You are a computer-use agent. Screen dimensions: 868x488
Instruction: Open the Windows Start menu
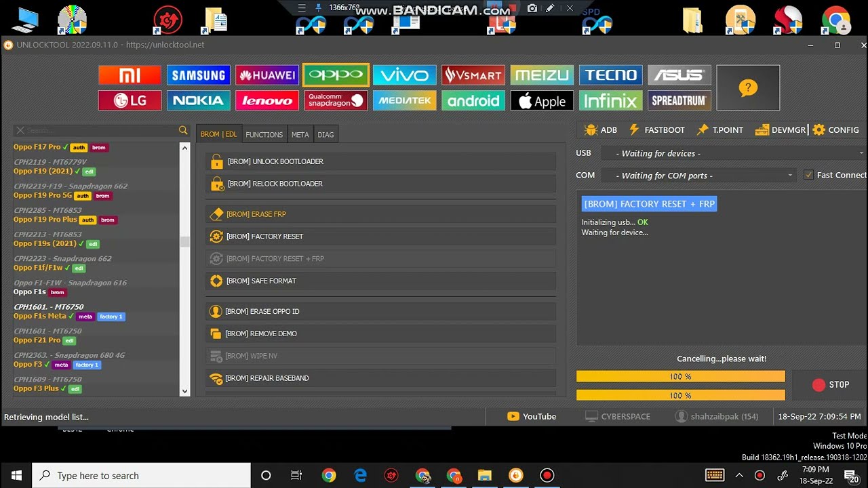click(16, 475)
